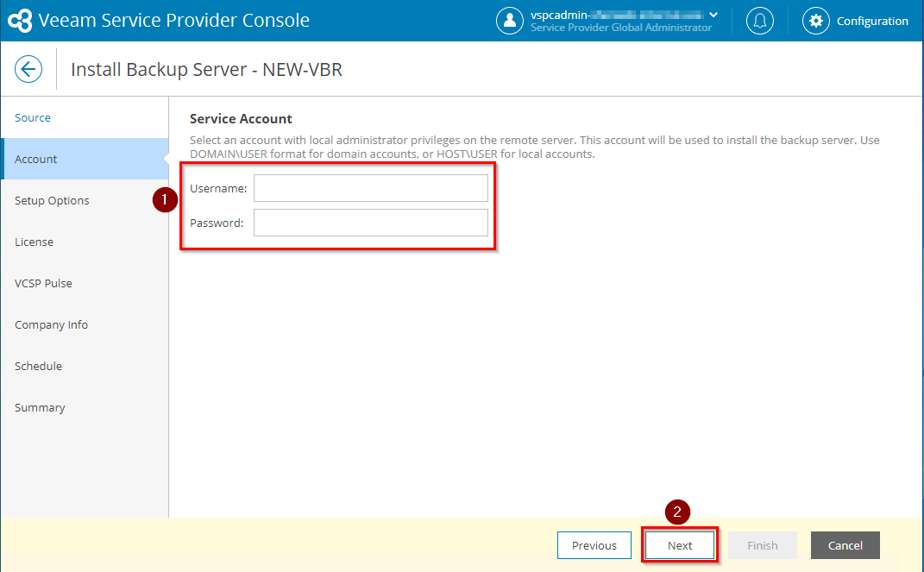Image resolution: width=924 pixels, height=572 pixels.
Task: Click the Install Backup Server title
Action: pos(206,70)
